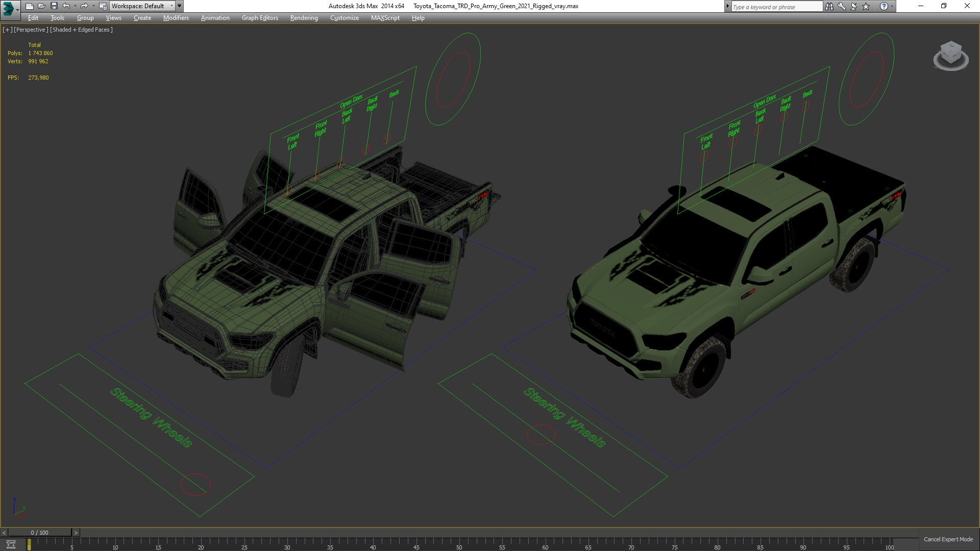This screenshot has width=980, height=551.
Task: Open the Group menu
Action: pos(85,18)
